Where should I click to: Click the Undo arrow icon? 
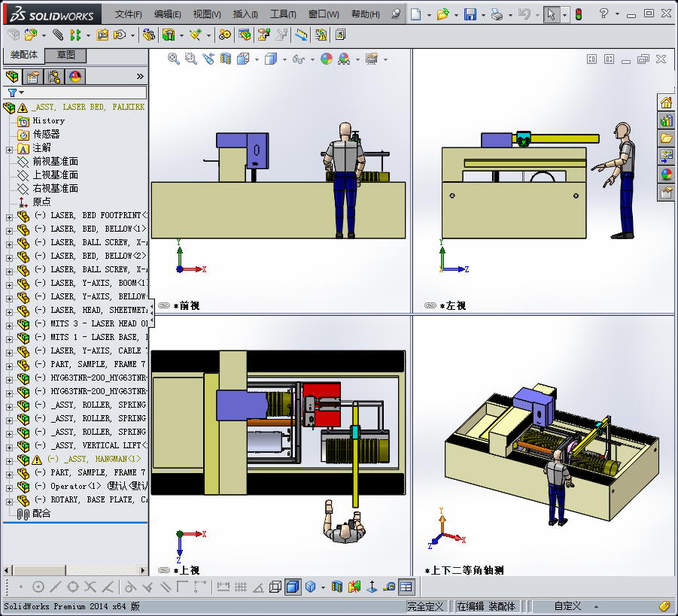(524, 14)
